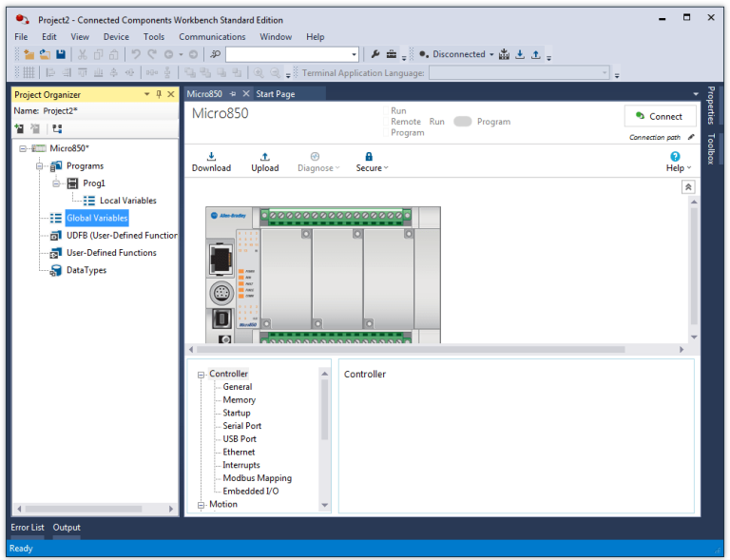
Task: Select User-Defined Functions in project tree
Action: (110, 253)
